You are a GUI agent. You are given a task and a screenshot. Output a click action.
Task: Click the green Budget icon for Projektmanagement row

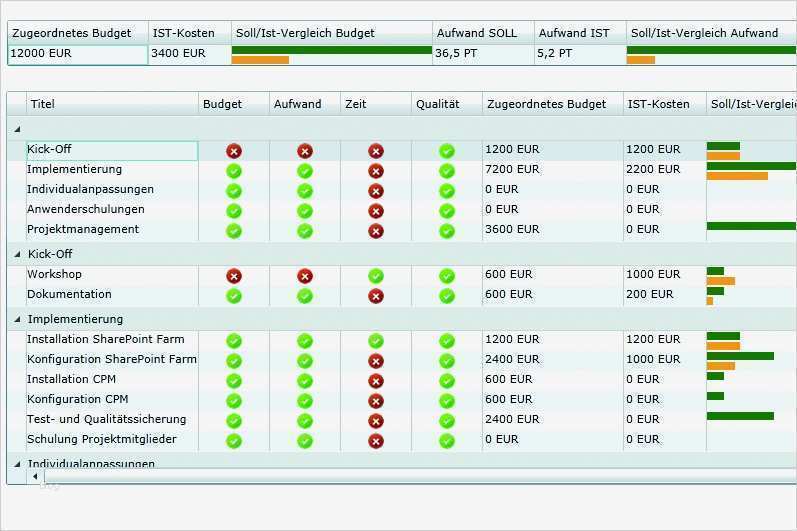234,231
